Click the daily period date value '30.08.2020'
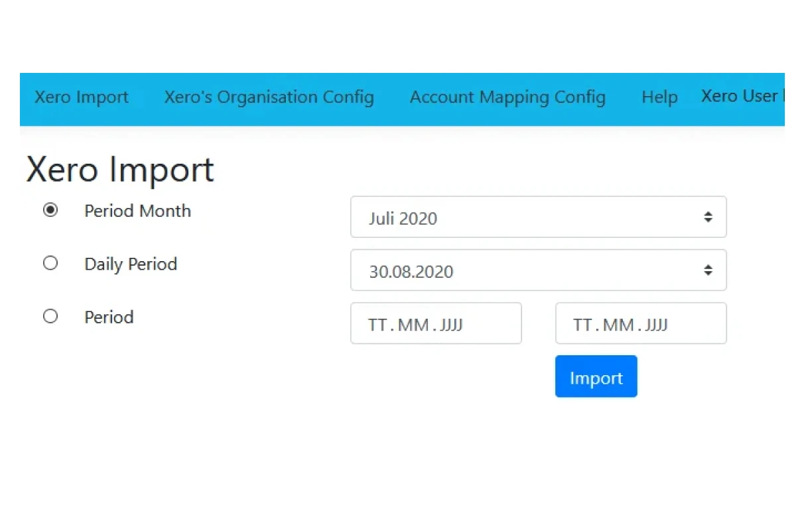 tap(410, 271)
